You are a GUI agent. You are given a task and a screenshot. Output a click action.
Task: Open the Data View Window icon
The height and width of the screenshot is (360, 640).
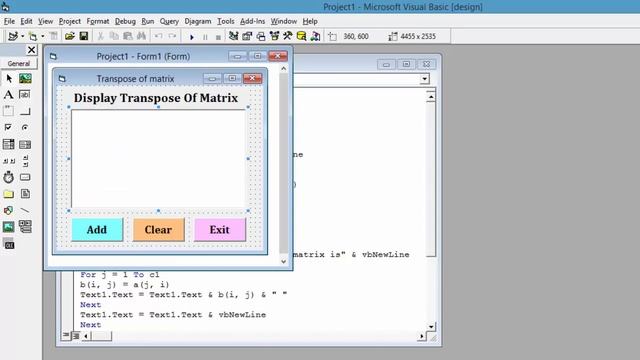coord(302,36)
